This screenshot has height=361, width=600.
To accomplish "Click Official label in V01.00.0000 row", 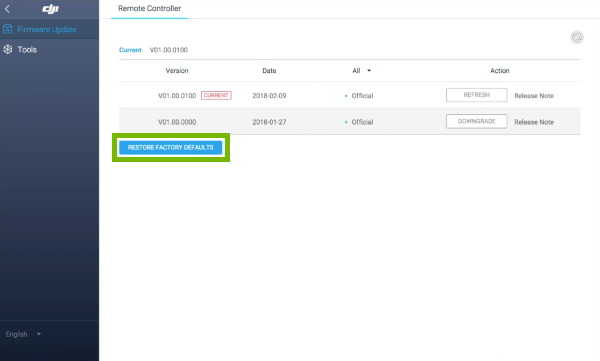I will click(362, 122).
